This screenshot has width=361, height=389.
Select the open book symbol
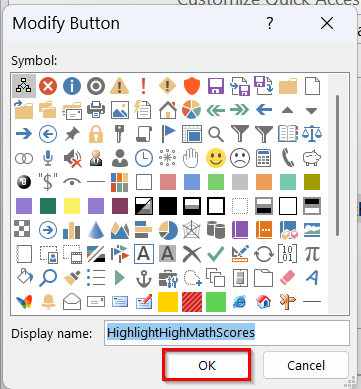[288, 134]
